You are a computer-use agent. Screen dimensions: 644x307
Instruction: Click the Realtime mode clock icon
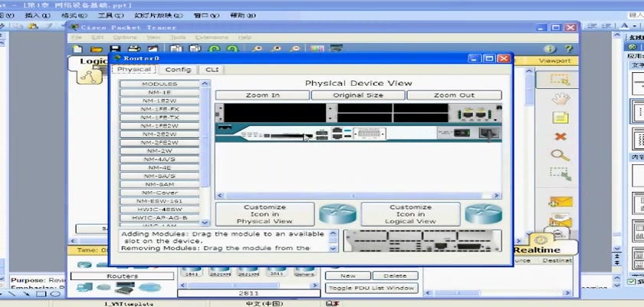541,240
